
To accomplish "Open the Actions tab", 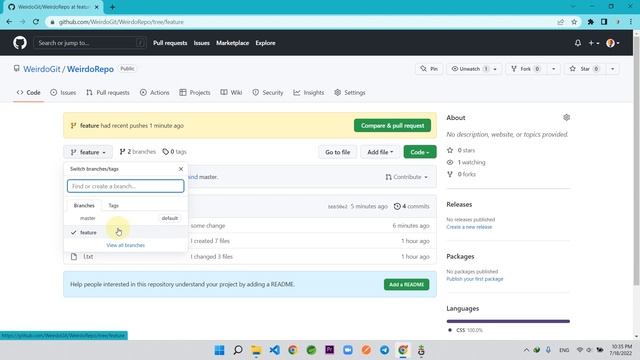I will coord(155,93).
